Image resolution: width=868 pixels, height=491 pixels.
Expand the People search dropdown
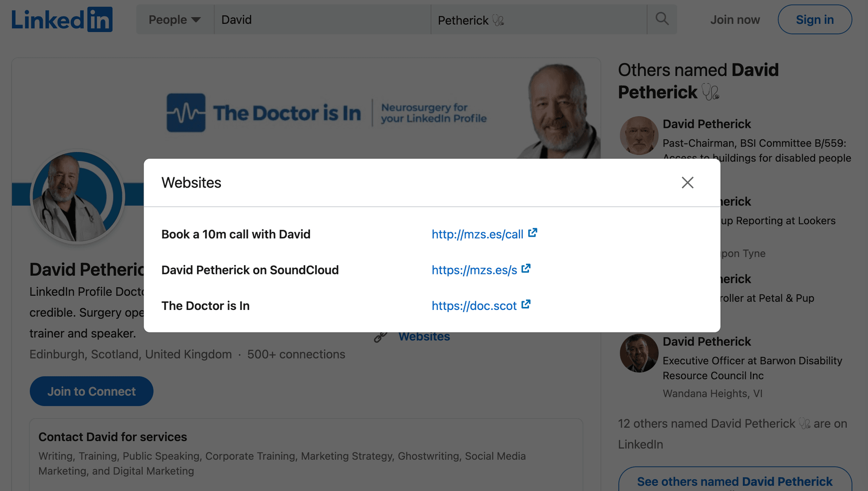click(x=174, y=20)
